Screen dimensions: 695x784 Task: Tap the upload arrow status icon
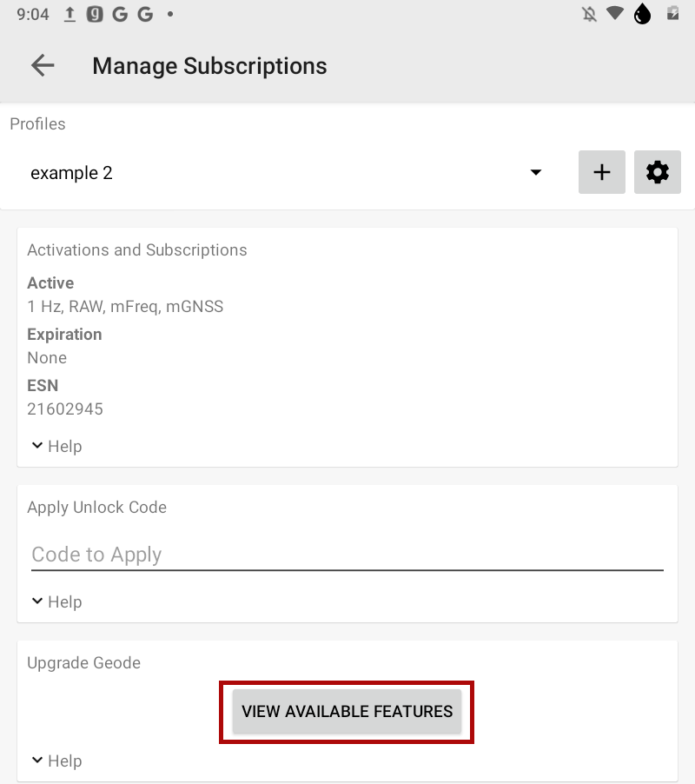[x=70, y=15]
